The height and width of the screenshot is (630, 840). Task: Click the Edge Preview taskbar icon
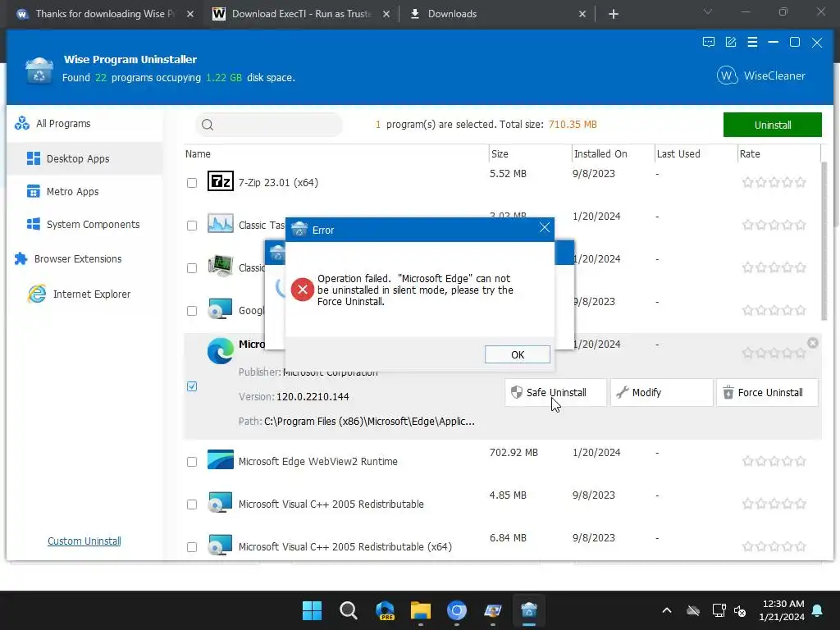pos(385,610)
